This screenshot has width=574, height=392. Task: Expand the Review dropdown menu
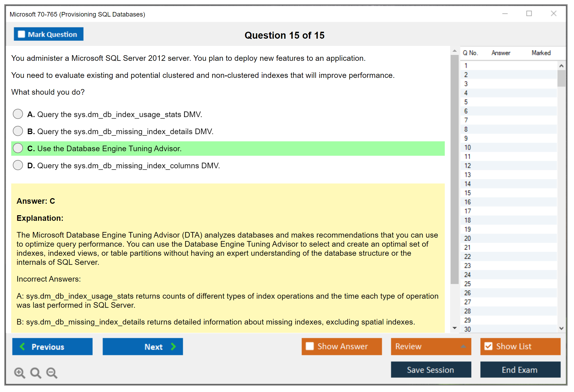(x=463, y=346)
